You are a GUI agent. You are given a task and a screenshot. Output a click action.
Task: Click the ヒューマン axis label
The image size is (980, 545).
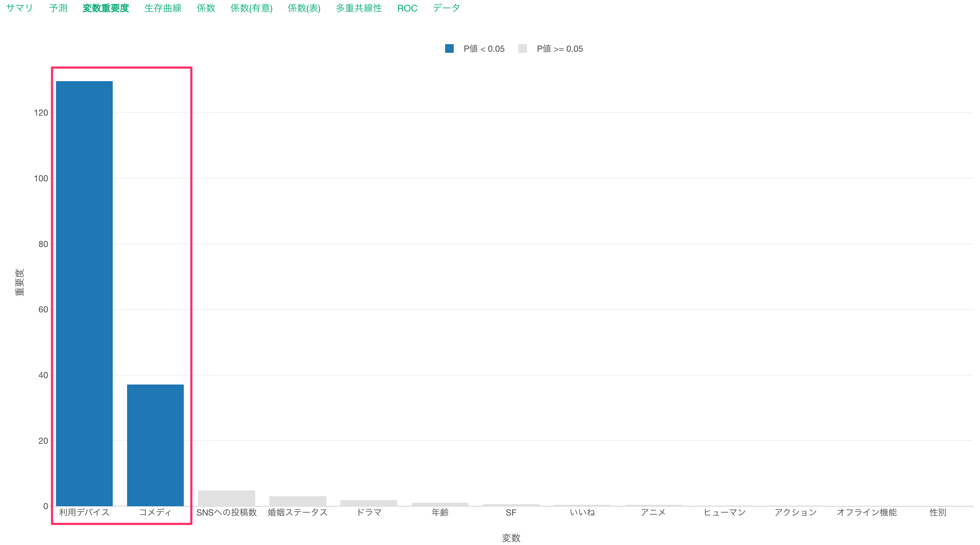724,512
